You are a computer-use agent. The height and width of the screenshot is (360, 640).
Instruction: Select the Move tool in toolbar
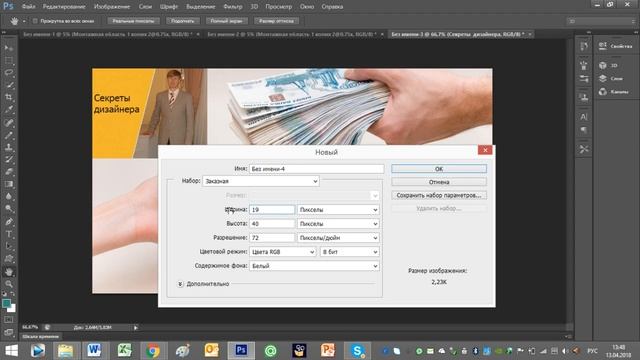(x=9, y=48)
